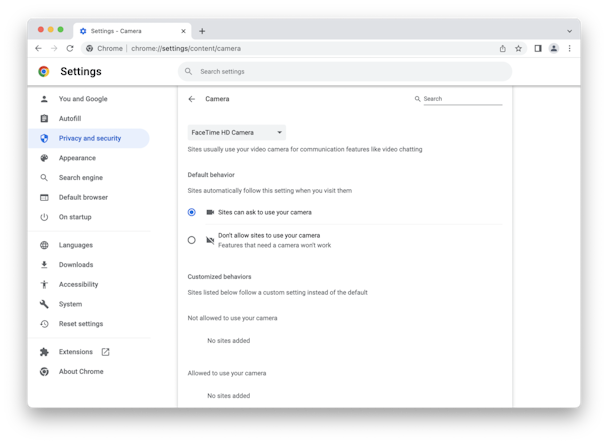Open the FaceTime HD Camera dropdown
This screenshot has width=608, height=444.
tap(237, 133)
